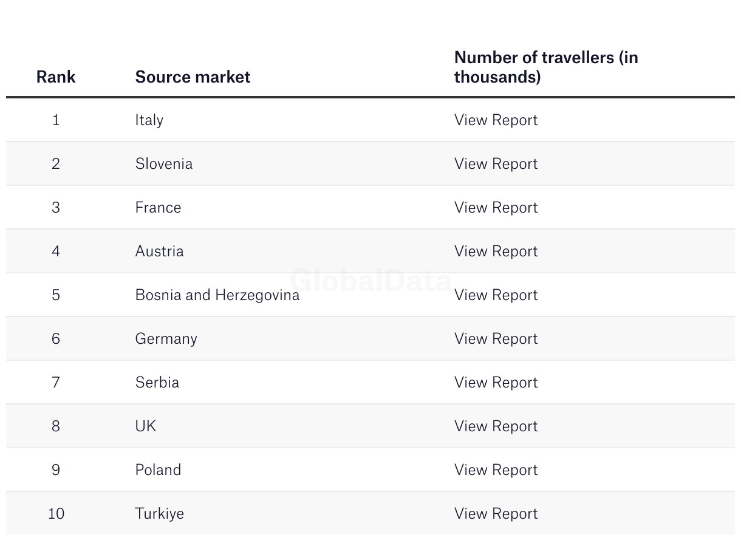Open View Report link for Slovenia

click(x=496, y=164)
